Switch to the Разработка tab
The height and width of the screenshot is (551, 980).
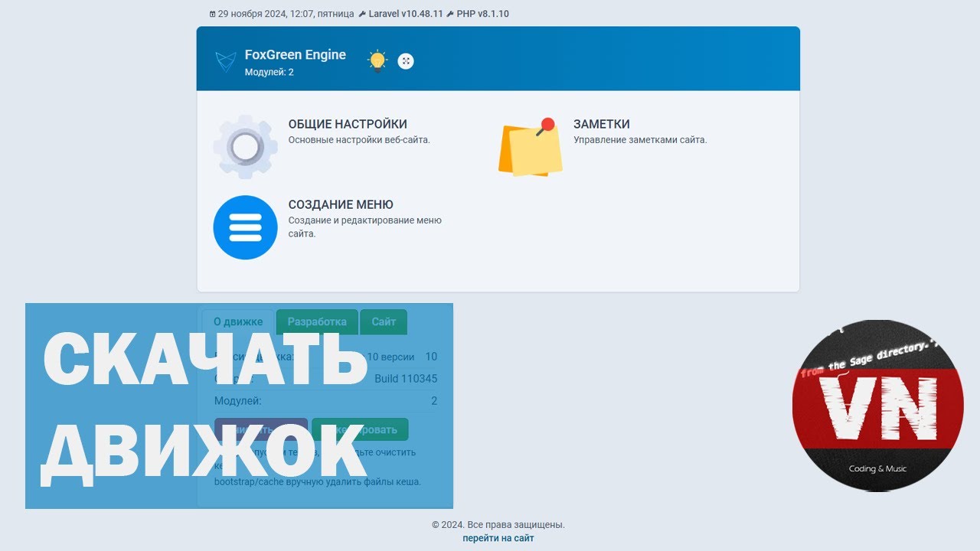317,322
